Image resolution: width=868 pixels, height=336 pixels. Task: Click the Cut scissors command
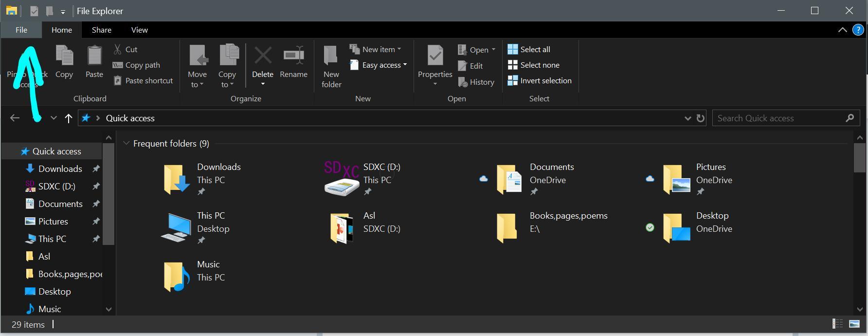[125, 49]
